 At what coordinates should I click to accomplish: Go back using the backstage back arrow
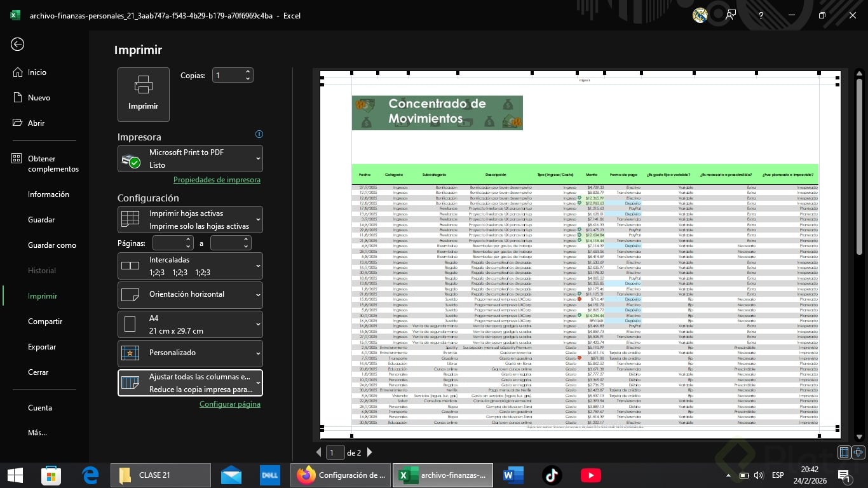point(18,44)
